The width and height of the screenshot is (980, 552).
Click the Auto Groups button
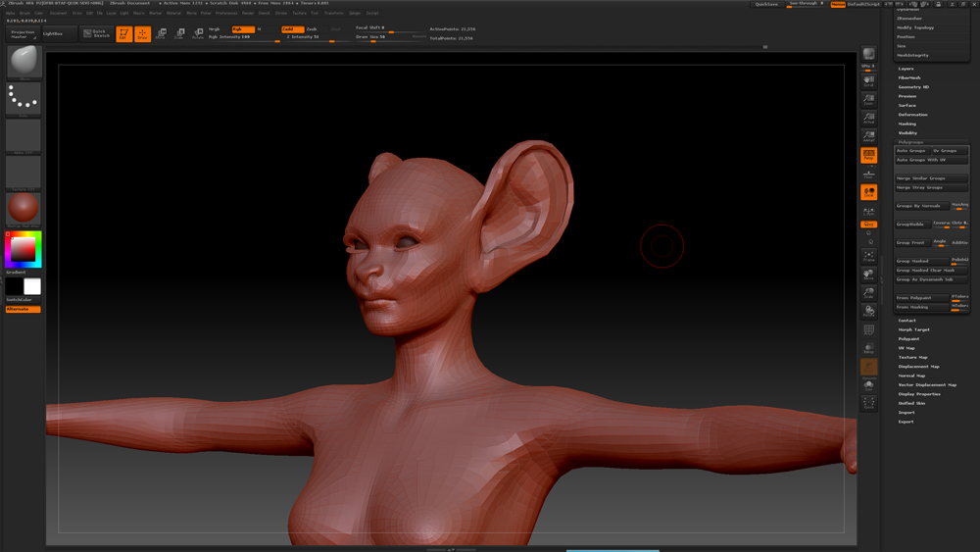pyautogui.click(x=910, y=151)
